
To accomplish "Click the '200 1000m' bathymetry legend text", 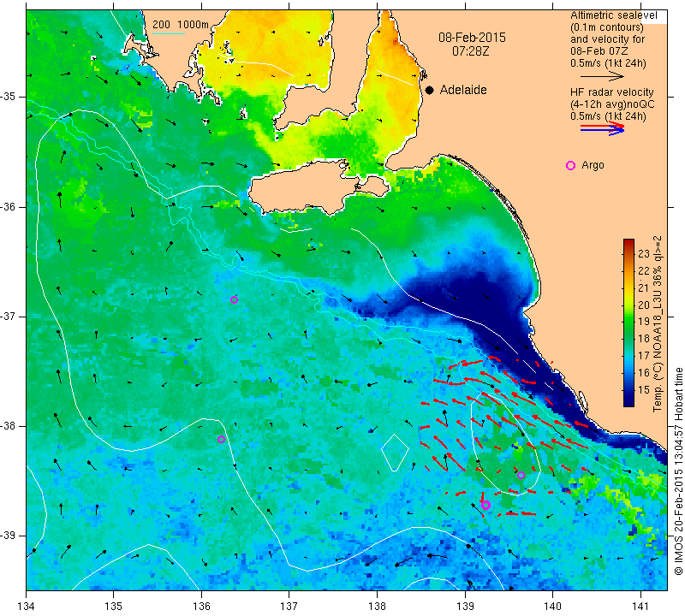I will click(181, 25).
